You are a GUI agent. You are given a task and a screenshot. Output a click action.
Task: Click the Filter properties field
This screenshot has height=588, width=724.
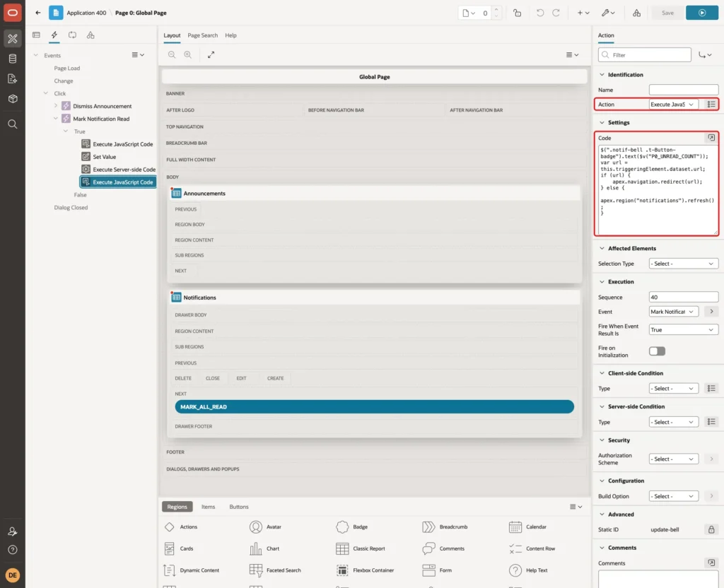pos(645,55)
